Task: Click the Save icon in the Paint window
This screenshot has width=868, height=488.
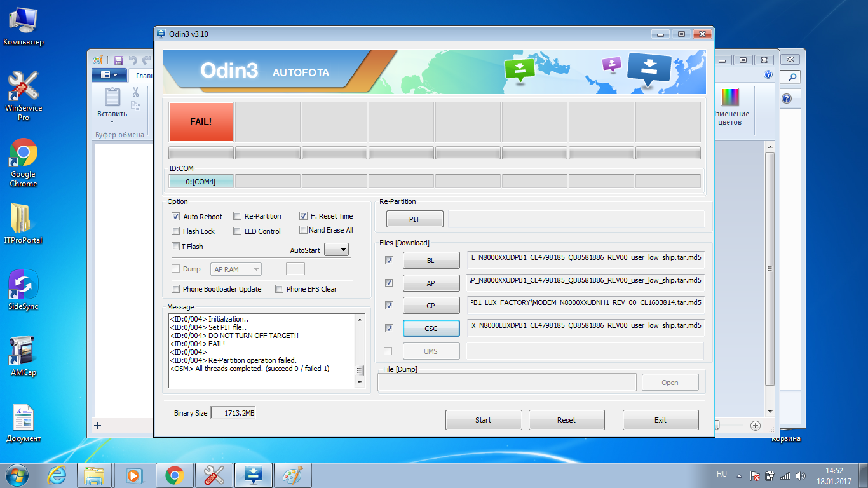Action: click(x=118, y=60)
